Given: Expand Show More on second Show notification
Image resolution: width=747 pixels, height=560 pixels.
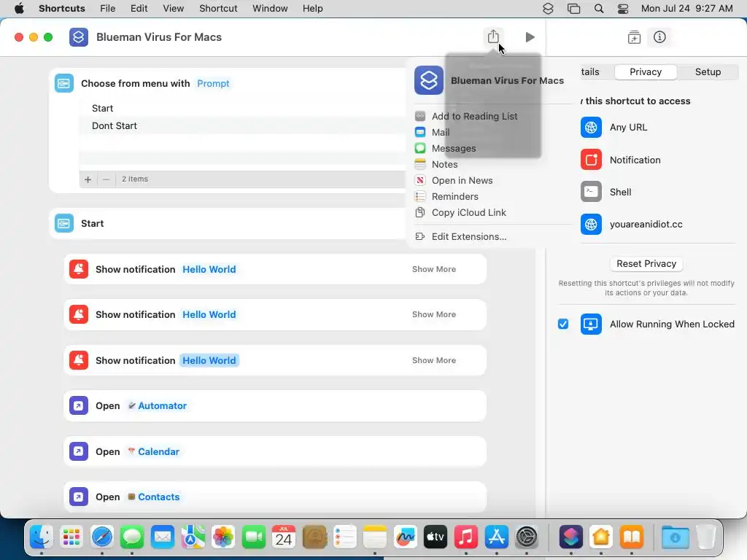Looking at the screenshot, I should tap(433, 315).
